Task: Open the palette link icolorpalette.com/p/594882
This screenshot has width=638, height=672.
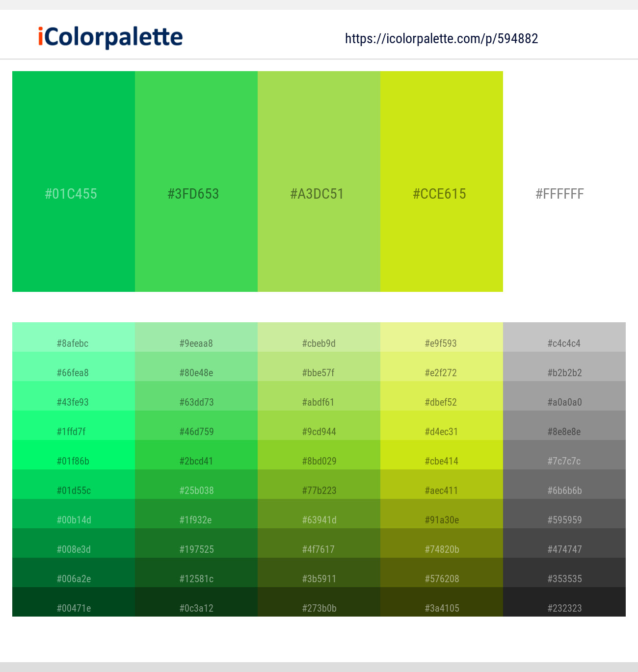Action: click(441, 39)
